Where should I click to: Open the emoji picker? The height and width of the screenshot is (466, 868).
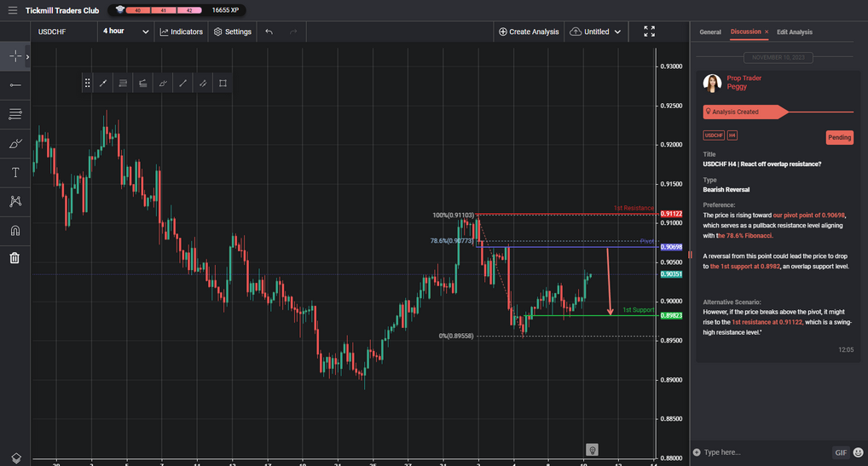click(x=858, y=452)
